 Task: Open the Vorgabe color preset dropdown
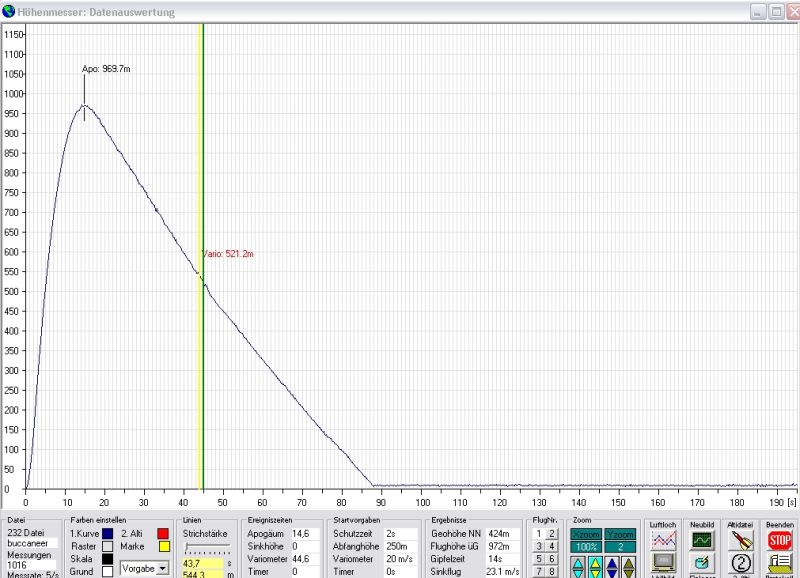coord(162,568)
